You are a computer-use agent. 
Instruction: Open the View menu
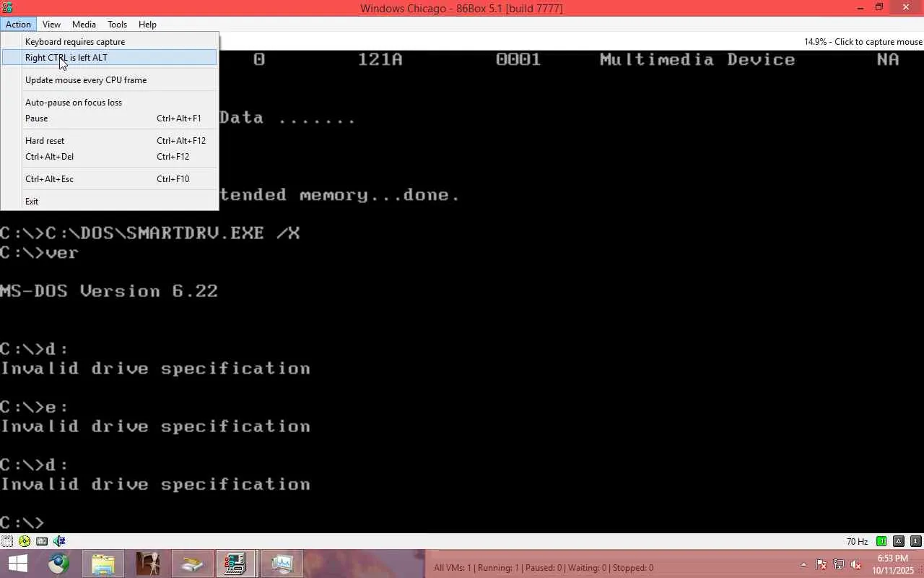pos(51,25)
